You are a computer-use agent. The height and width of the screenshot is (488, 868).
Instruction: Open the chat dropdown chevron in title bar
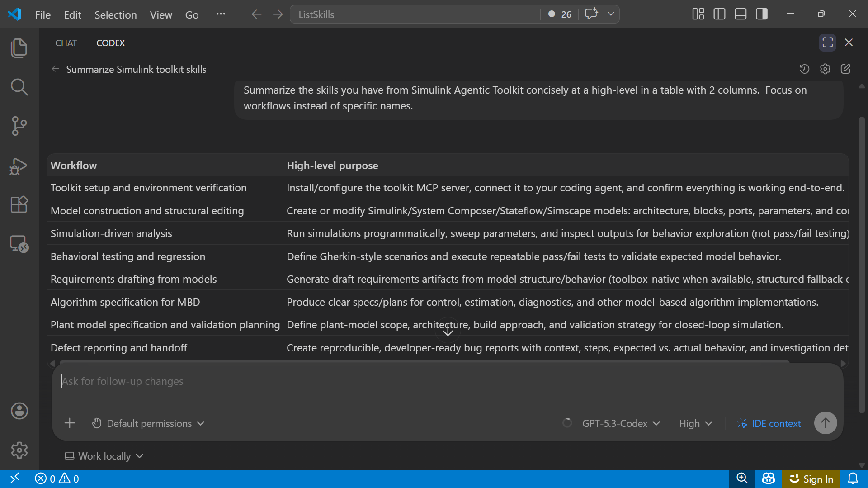click(611, 14)
